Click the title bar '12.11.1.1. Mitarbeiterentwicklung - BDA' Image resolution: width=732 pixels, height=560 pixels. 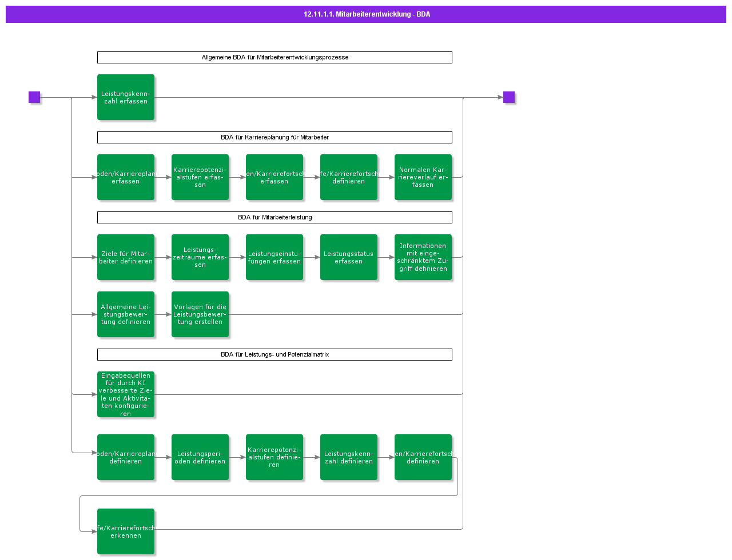click(366, 14)
